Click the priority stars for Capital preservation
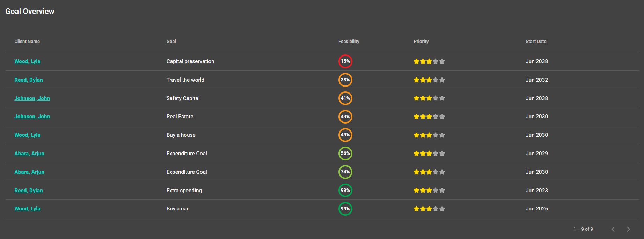The height and width of the screenshot is (239, 644). coord(429,61)
